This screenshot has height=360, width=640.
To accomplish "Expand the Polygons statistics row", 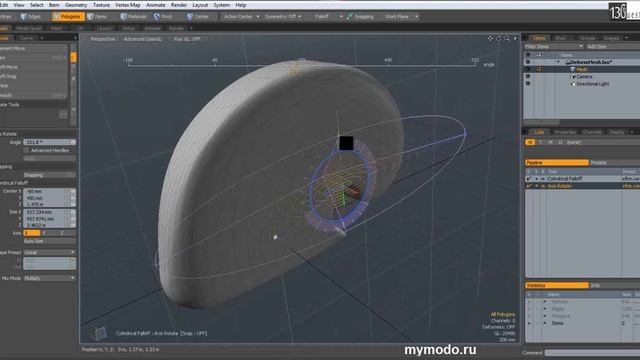I will pos(545,316).
